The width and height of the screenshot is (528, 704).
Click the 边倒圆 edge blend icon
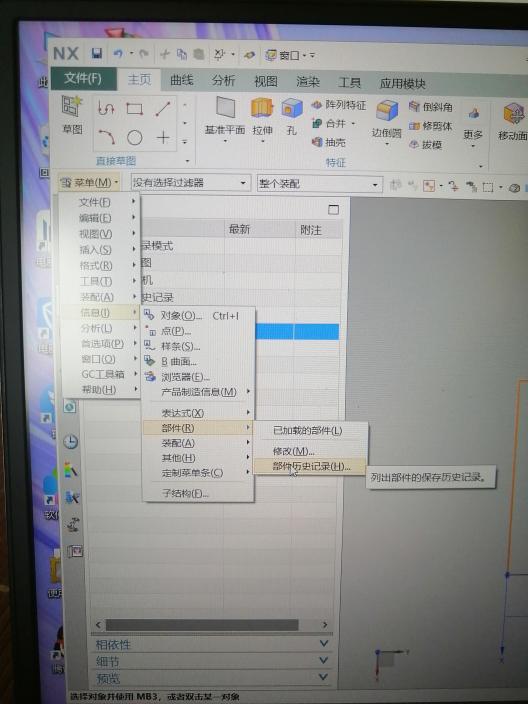[387, 111]
